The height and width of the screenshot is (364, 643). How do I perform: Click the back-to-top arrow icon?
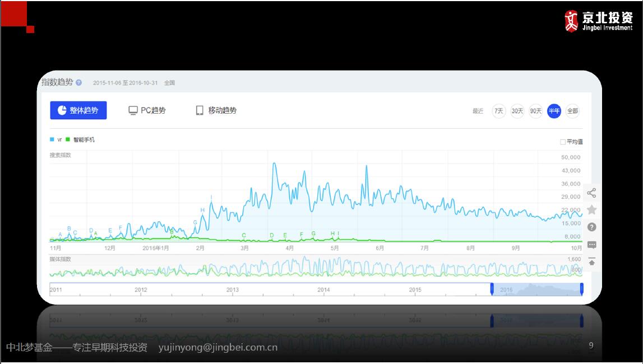[591, 262]
